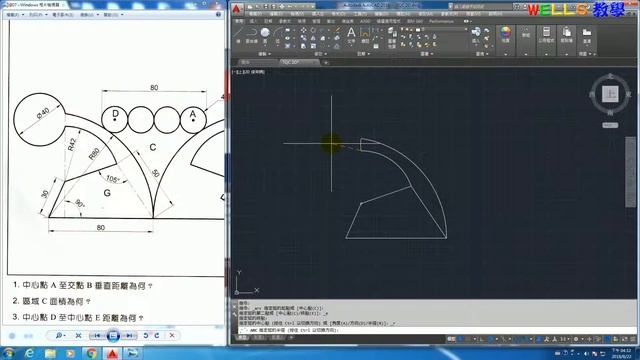Go to next image in Photo Viewer
This screenshot has width=640, height=360.
point(129,336)
